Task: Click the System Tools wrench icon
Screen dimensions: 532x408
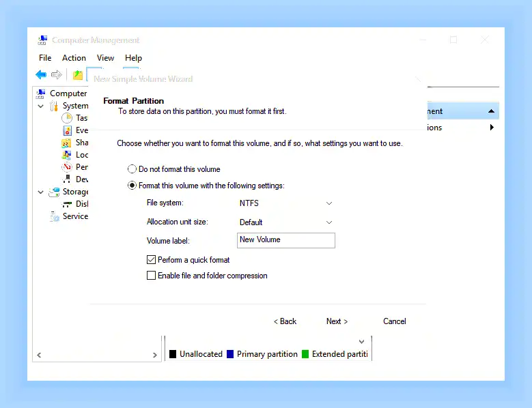Action: point(54,106)
